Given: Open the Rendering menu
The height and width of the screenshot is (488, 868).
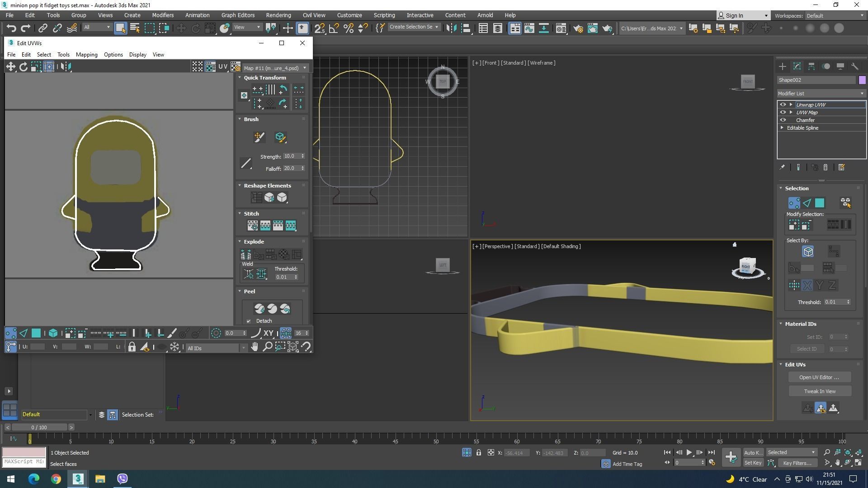Looking at the screenshot, I should (x=278, y=15).
